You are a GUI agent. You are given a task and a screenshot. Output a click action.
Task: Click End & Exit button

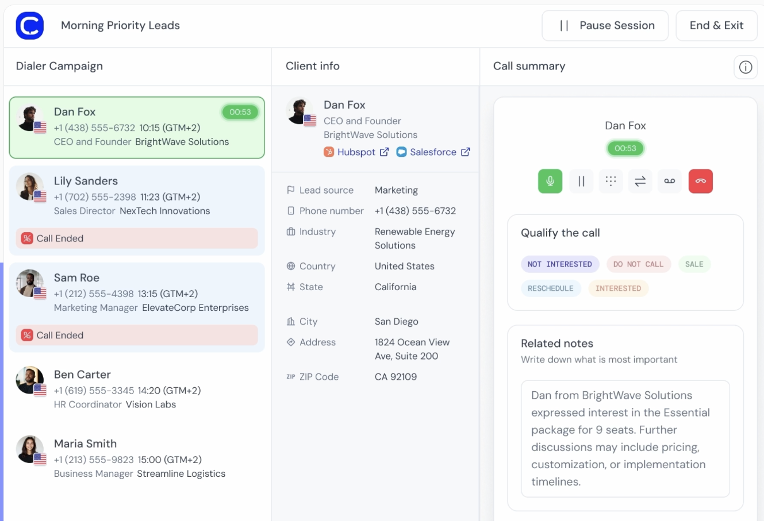pos(716,26)
